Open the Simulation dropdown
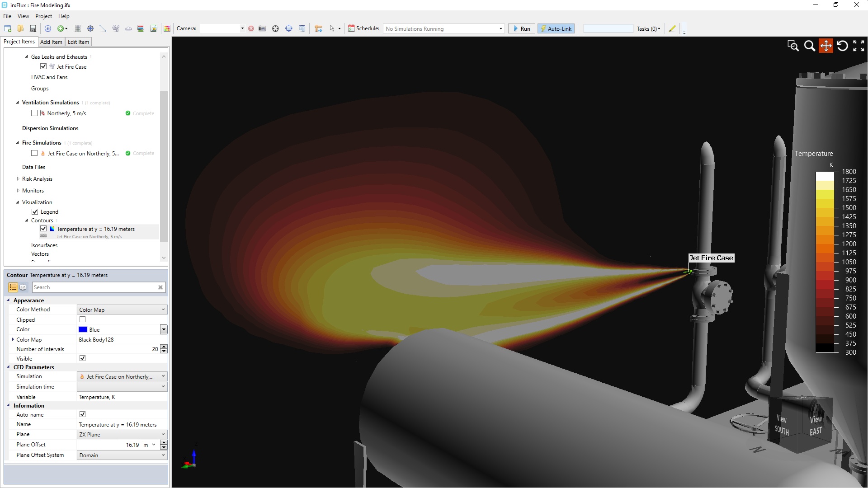 [122, 376]
